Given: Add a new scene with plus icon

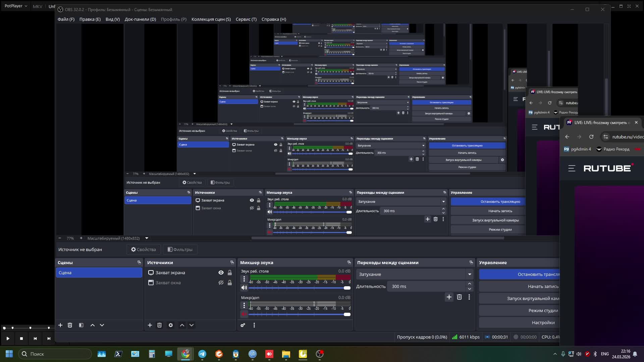Looking at the screenshot, I should [x=60, y=325].
